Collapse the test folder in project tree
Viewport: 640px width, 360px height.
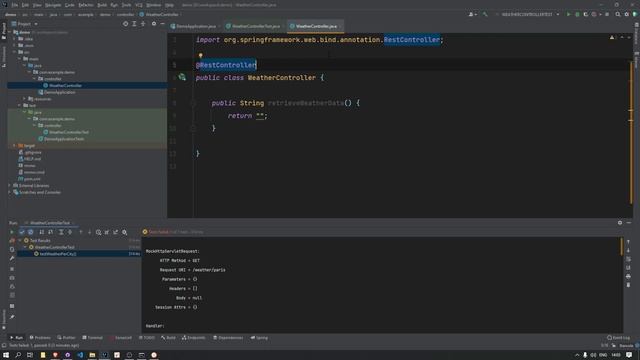point(19,105)
